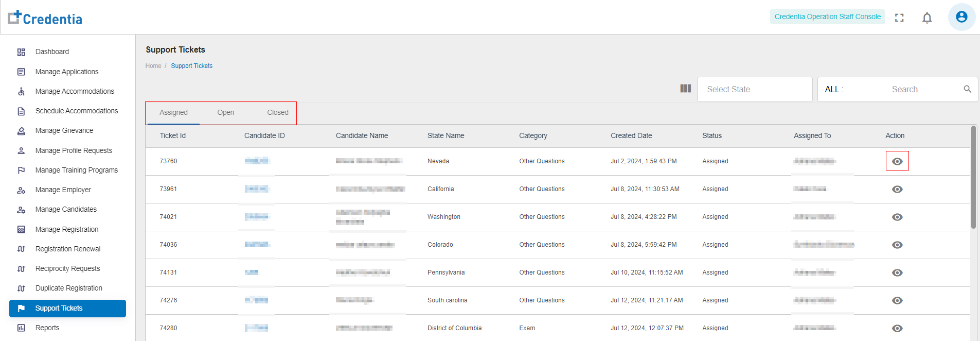Screen dimensions: 980x341
Task: View ticket 74276 details eye icon
Action: pyautogui.click(x=897, y=300)
